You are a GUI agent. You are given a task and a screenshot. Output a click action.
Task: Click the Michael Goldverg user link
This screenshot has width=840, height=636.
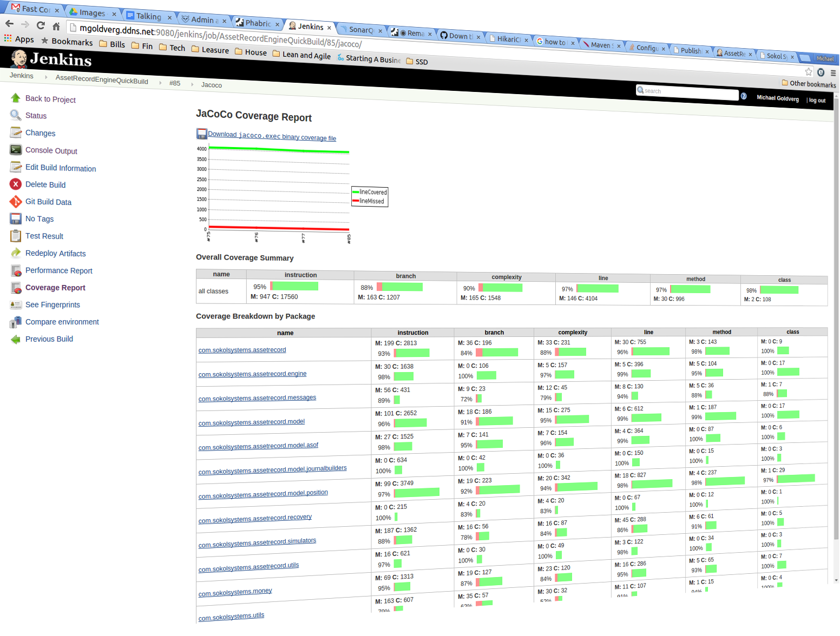click(x=777, y=98)
